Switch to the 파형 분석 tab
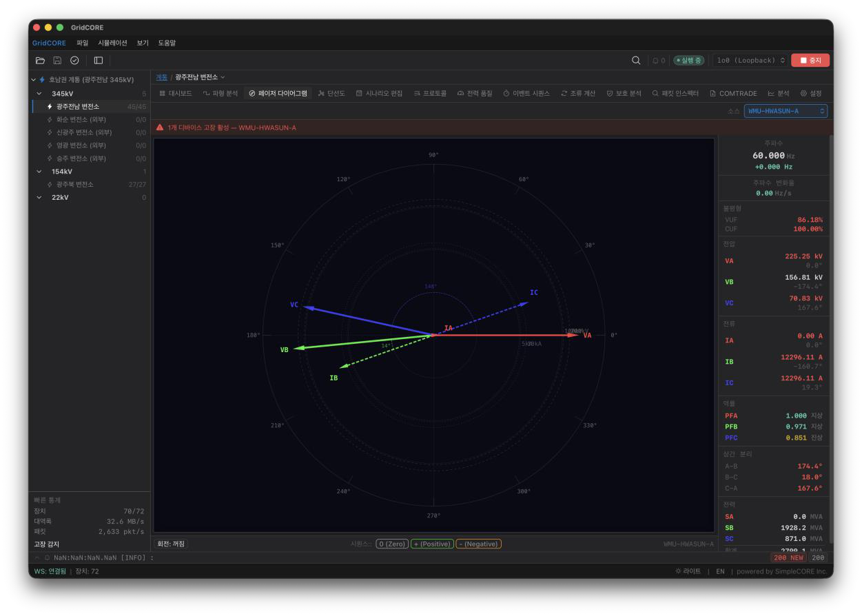This screenshot has width=862, height=616. (220, 93)
